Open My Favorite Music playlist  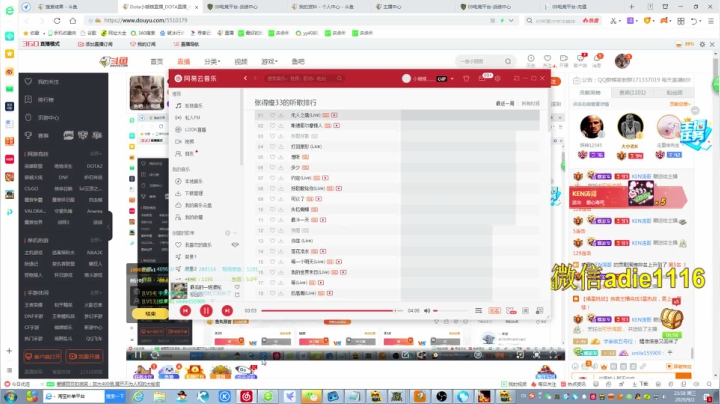[x=194, y=245]
